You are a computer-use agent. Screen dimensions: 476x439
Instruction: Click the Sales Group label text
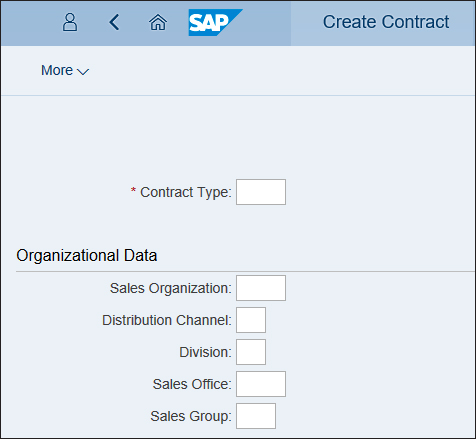[191, 416]
